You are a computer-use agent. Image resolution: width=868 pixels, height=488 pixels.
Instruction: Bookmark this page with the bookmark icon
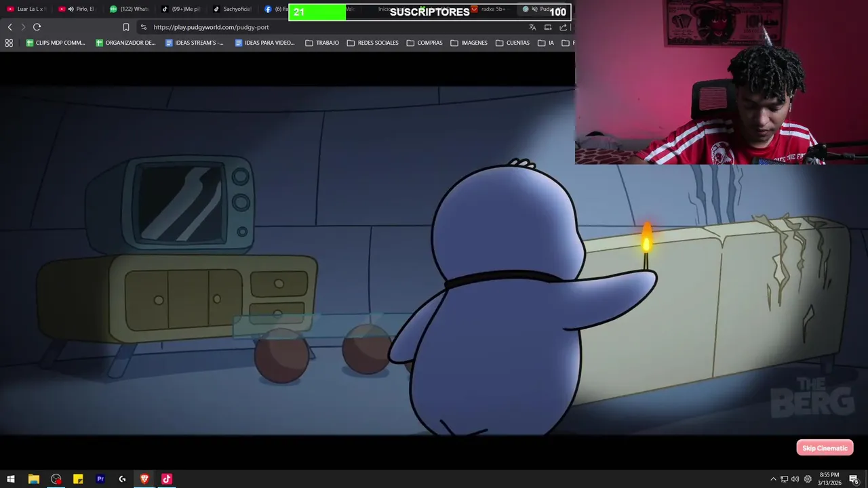125,27
